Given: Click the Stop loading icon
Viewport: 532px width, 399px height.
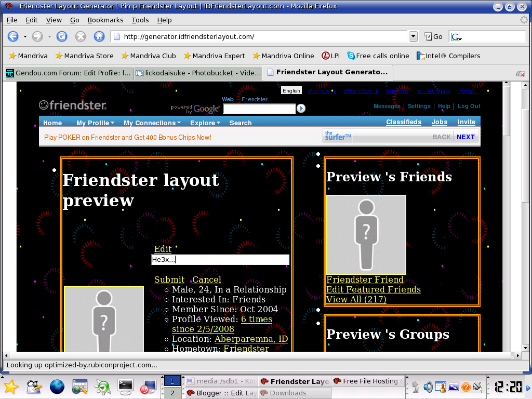Looking at the screenshot, I should click(x=81, y=36).
